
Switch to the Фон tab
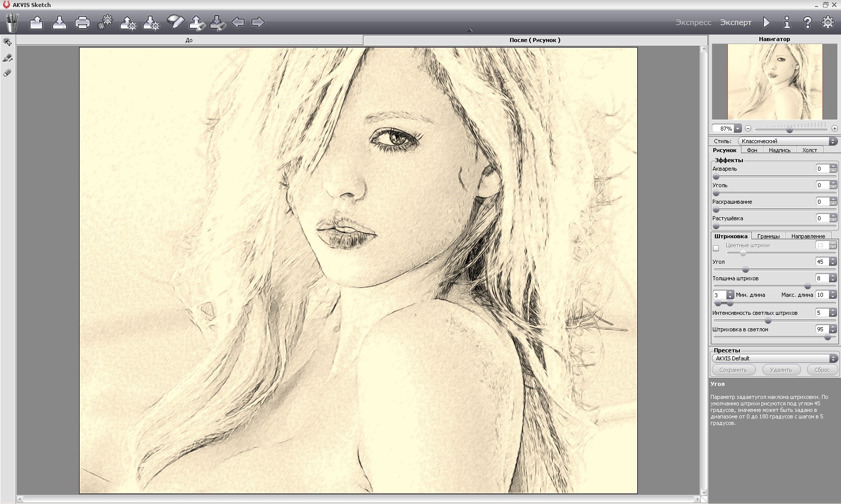click(x=751, y=150)
